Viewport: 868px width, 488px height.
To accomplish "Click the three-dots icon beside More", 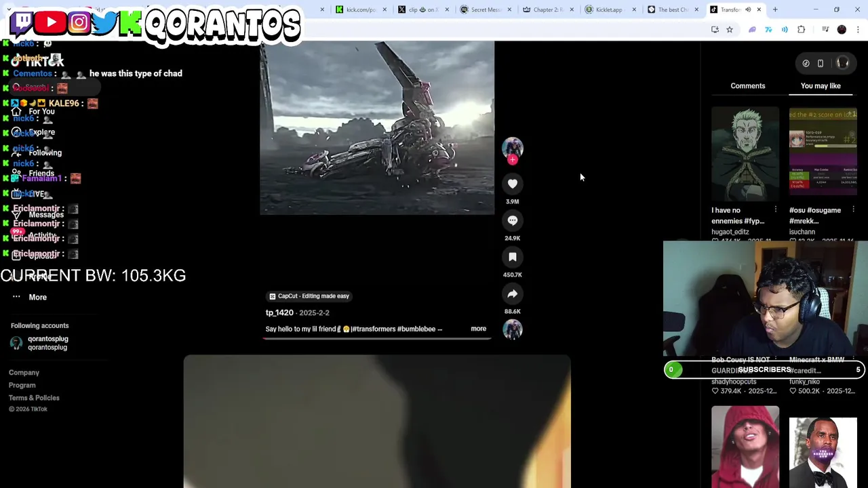I will [x=16, y=297].
